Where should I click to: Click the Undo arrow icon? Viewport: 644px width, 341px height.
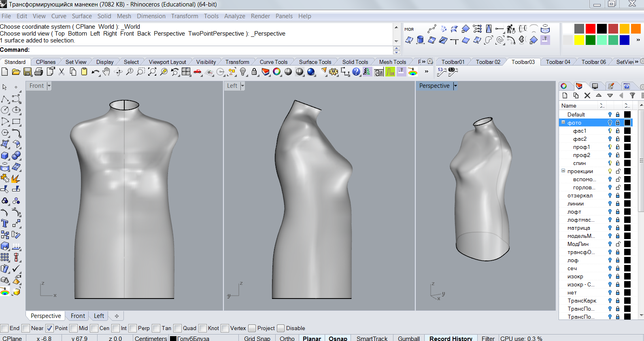pos(95,72)
